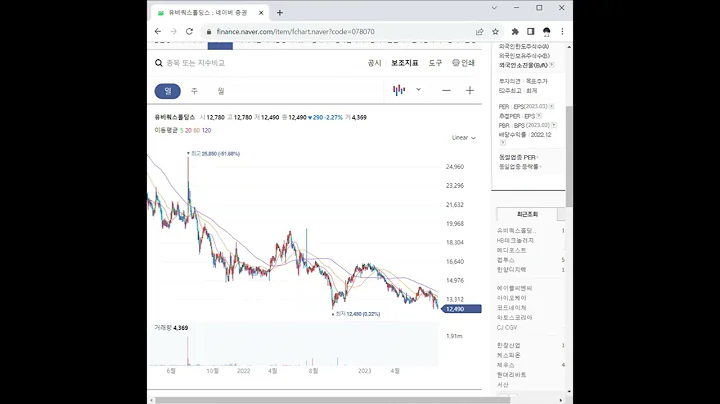The width and height of the screenshot is (720, 404).
Task: Select the 월 monthly chart period
Action: point(221,91)
